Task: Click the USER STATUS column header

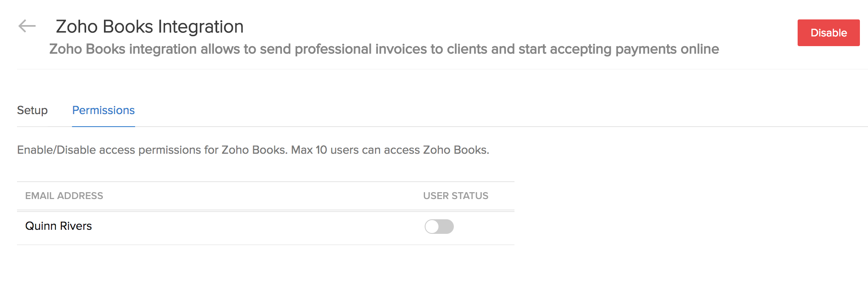Action: pyautogui.click(x=456, y=196)
